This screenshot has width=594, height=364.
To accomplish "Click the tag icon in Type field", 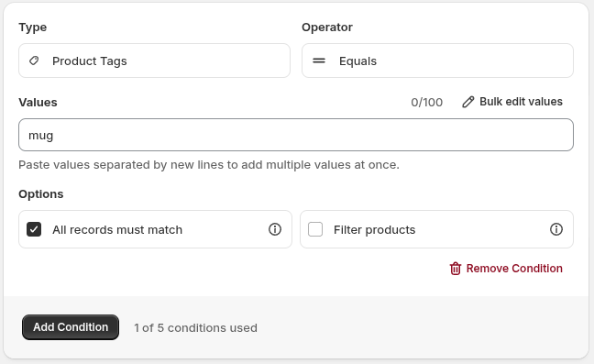I will [x=34, y=61].
